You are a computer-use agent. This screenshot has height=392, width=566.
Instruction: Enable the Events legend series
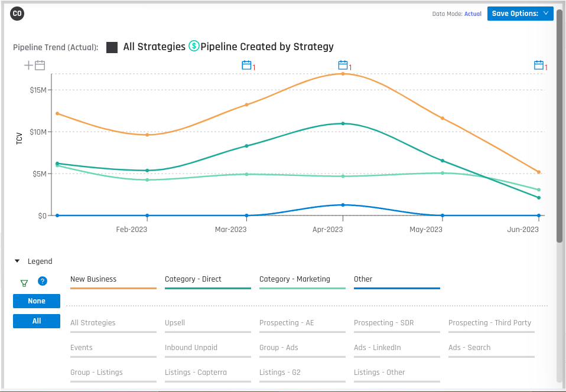pos(113,350)
